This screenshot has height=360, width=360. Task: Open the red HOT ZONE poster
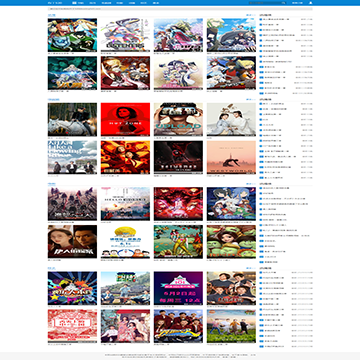click(x=125, y=119)
